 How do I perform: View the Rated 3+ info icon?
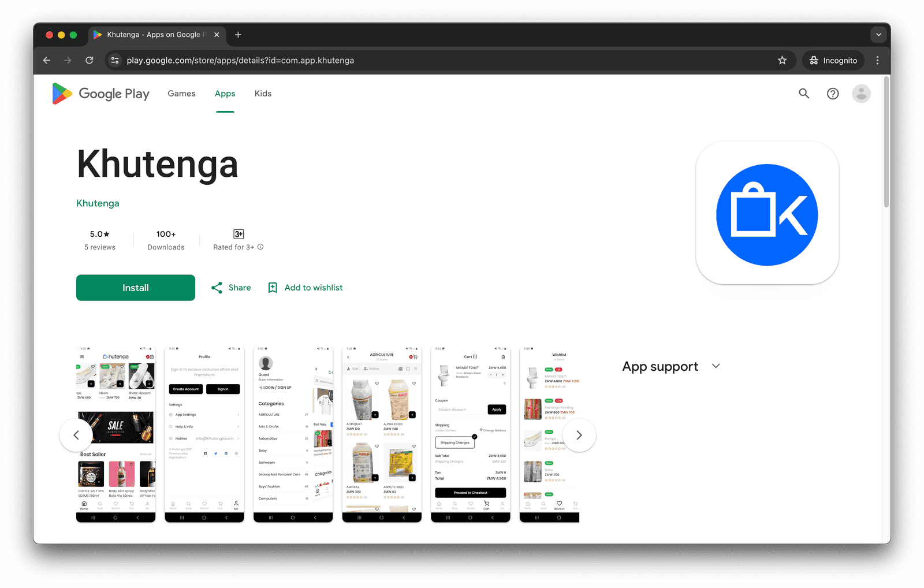[x=260, y=247]
